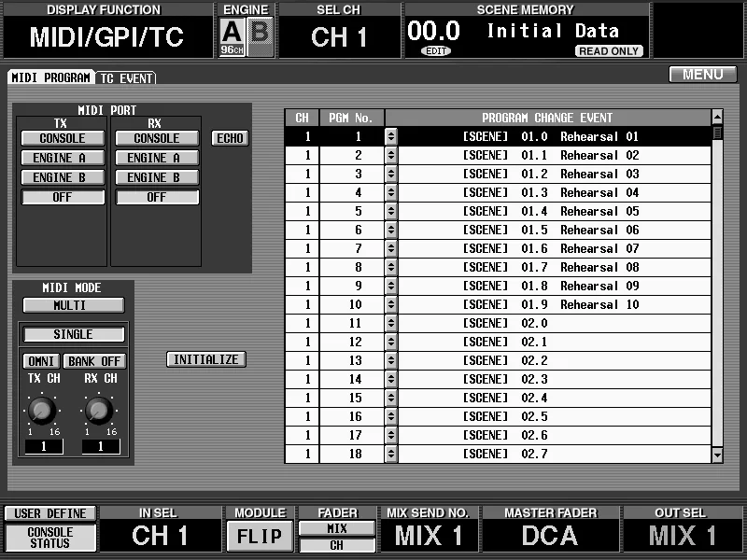
Task: Open event stepper for PGM No. 11
Action: 391,323
